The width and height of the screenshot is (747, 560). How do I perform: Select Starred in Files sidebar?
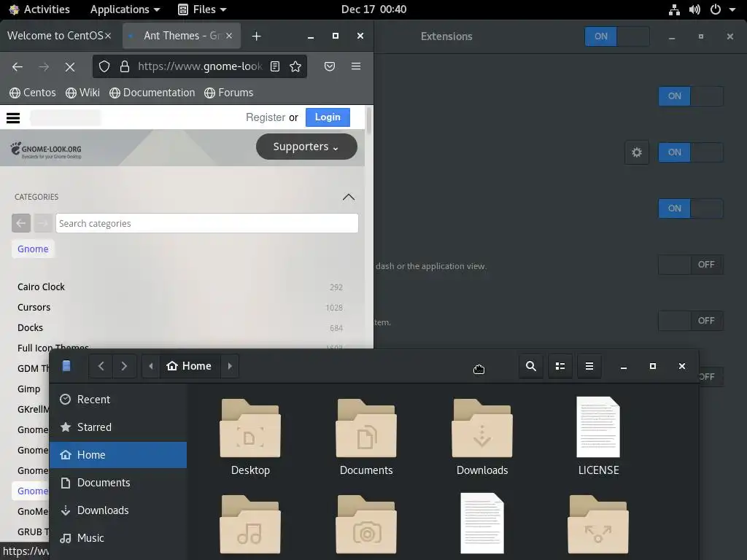point(118,427)
